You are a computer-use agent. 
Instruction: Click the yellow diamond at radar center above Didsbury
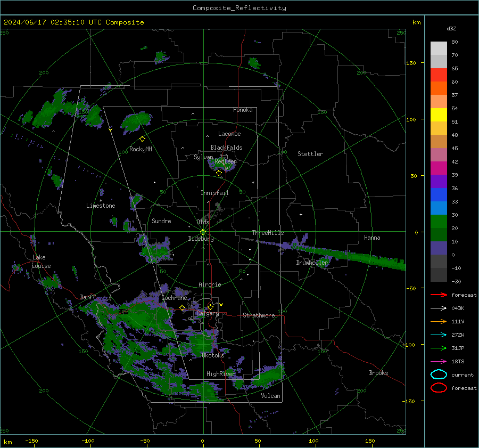click(203, 232)
